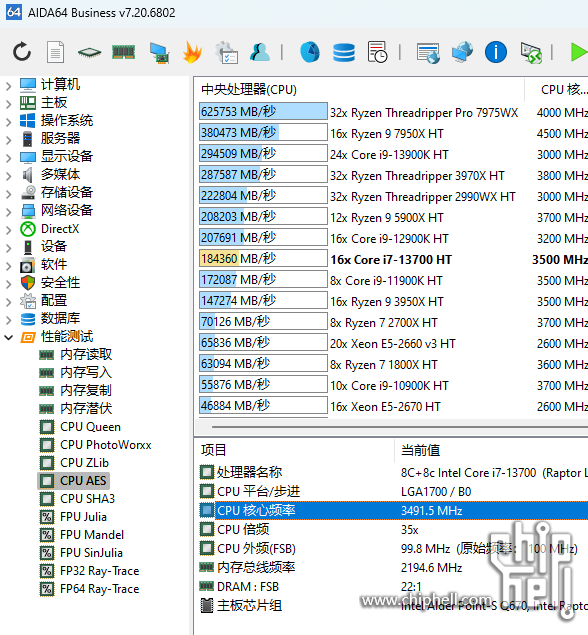
Task: Open the blue pie chart icon
Action: (310, 52)
